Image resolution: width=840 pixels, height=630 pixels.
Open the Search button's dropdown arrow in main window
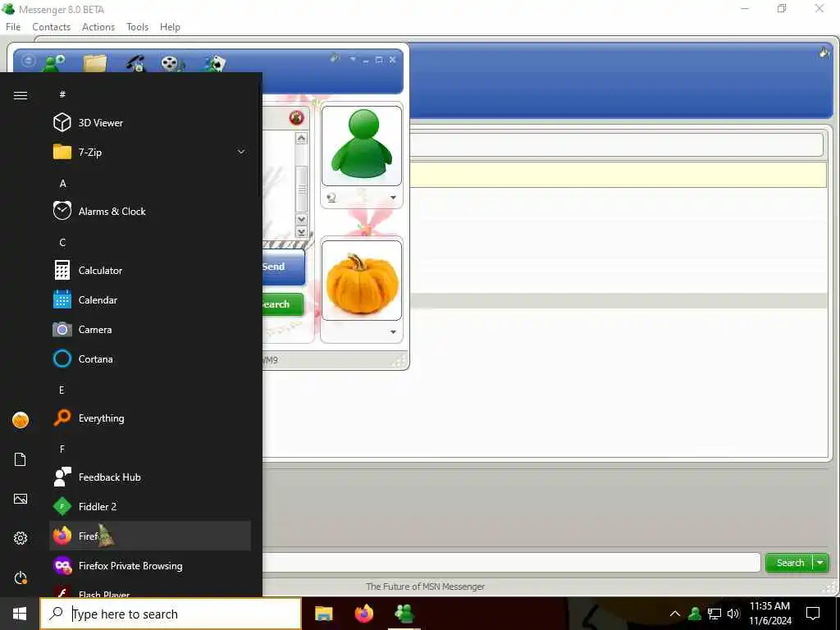[820, 563]
